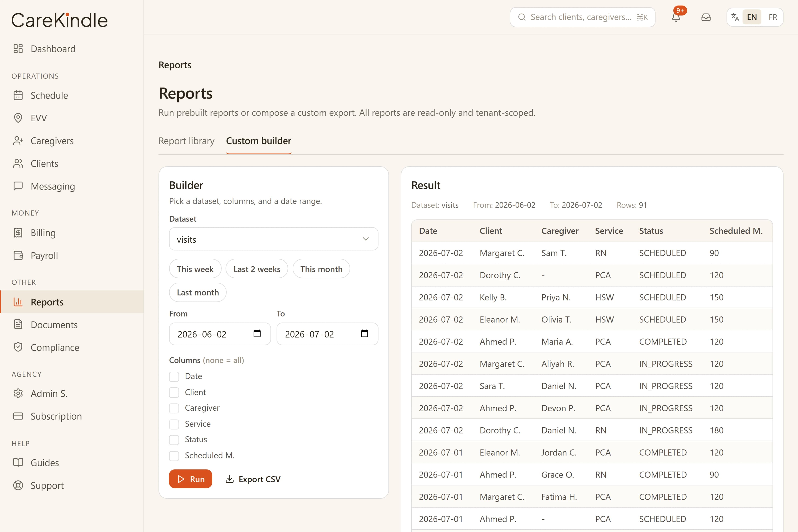Click the Reports bar chart icon
Screen dimensions: 798x532
pos(18,302)
